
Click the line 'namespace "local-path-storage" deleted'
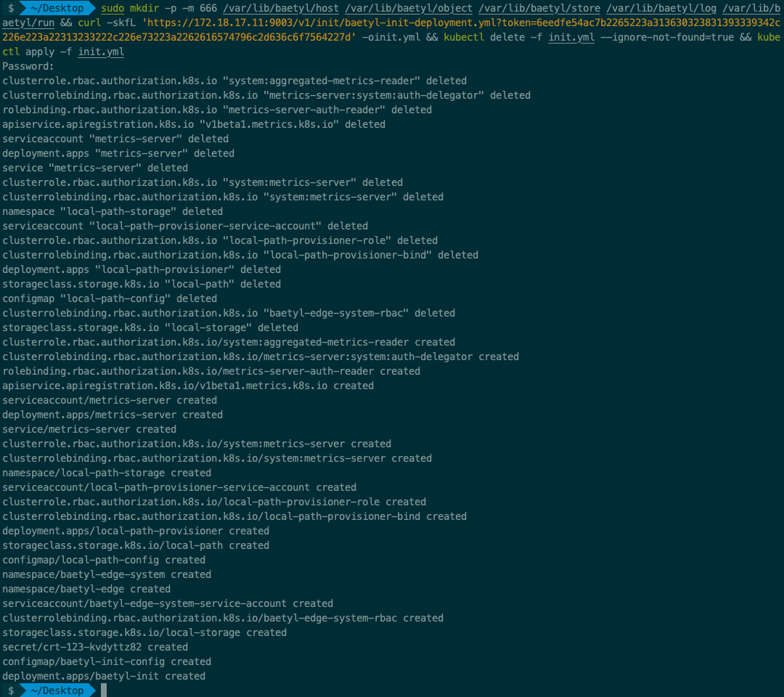[113, 211]
